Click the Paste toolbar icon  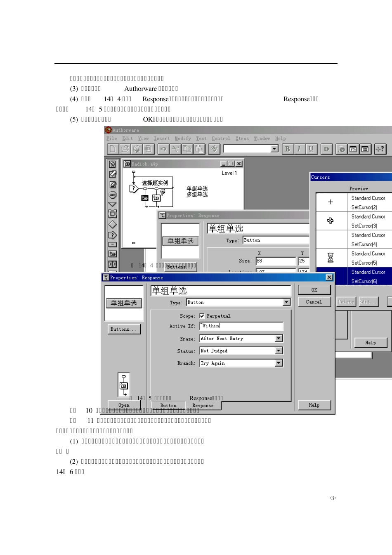tap(199, 149)
